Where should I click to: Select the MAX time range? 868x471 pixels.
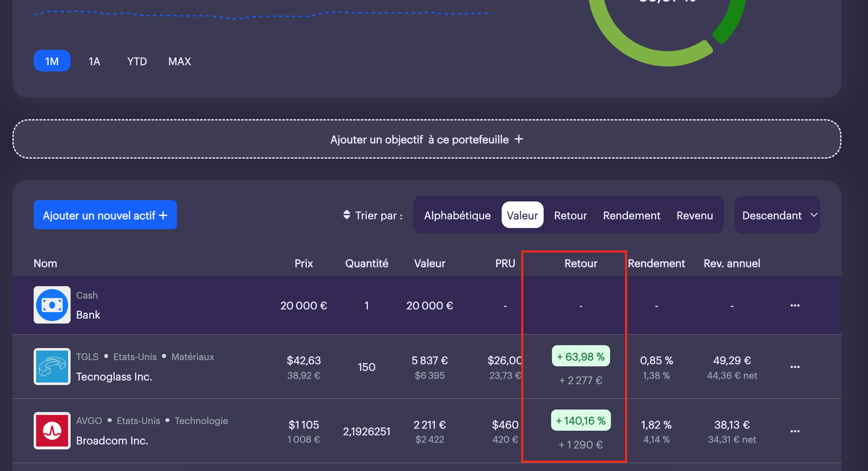[x=179, y=61]
